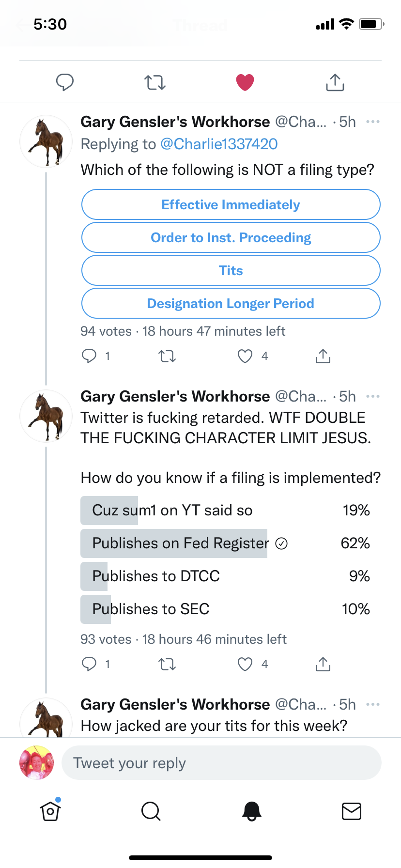Image resolution: width=401 pixels, height=868 pixels.
Task: Retweet the filing type poll tweet
Action: click(167, 356)
